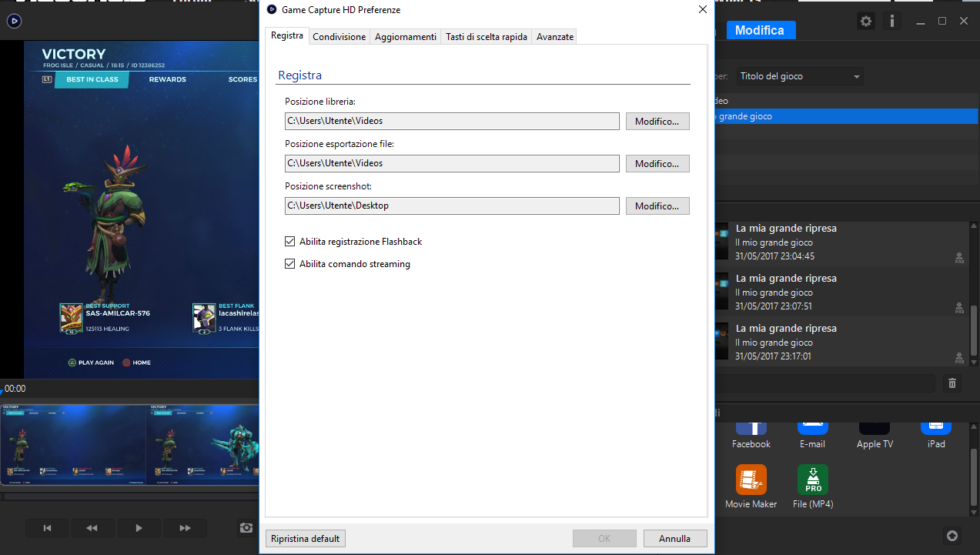Click the Annulla button
The height and width of the screenshot is (555, 980).
click(x=675, y=539)
